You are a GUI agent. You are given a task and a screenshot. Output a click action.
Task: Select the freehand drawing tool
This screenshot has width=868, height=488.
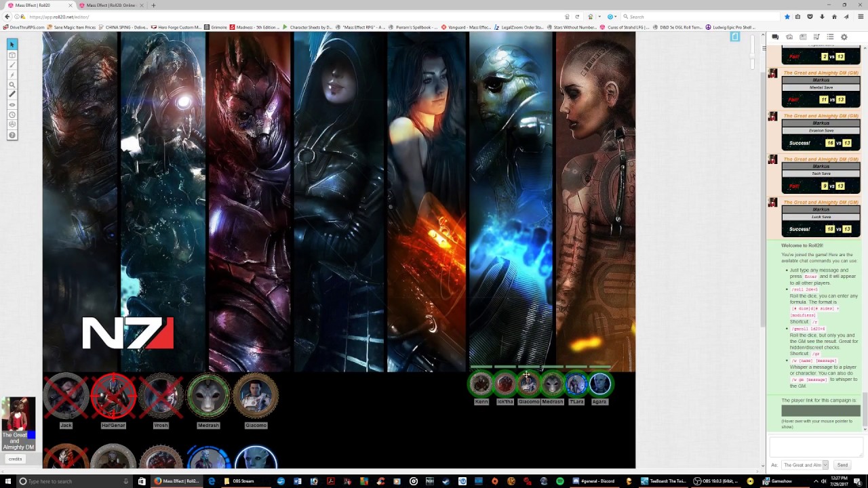tap(12, 65)
